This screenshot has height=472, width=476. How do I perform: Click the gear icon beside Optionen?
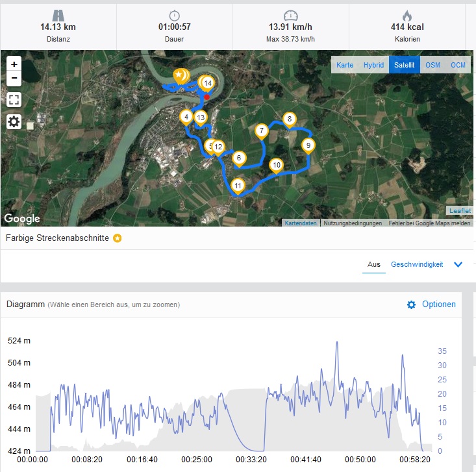[x=411, y=304]
